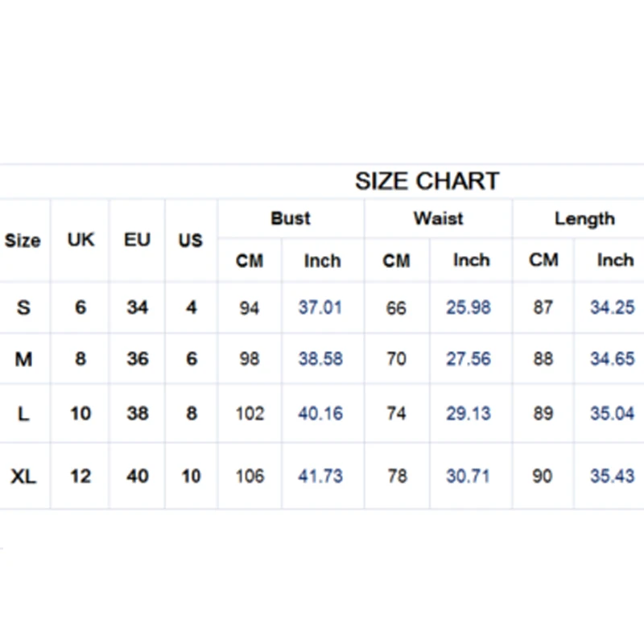Click waist inch value 30.71

(x=469, y=476)
